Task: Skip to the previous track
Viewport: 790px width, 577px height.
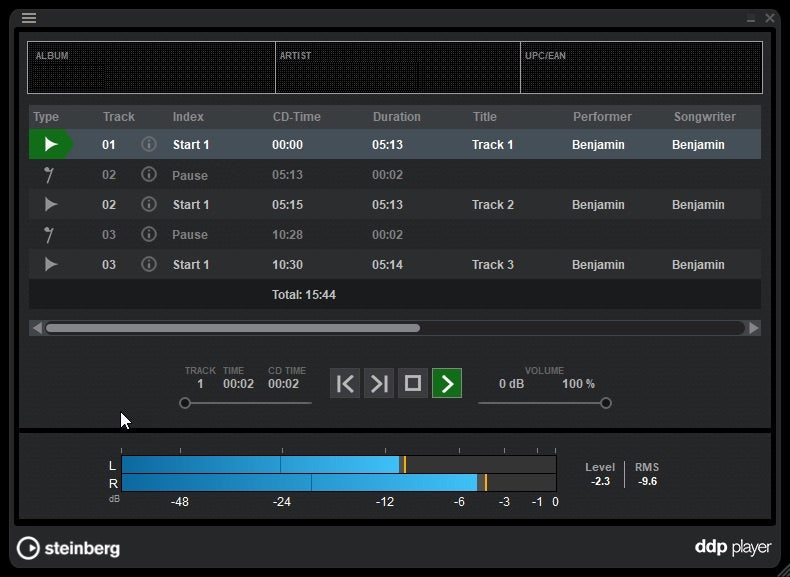Action: pos(345,383)
